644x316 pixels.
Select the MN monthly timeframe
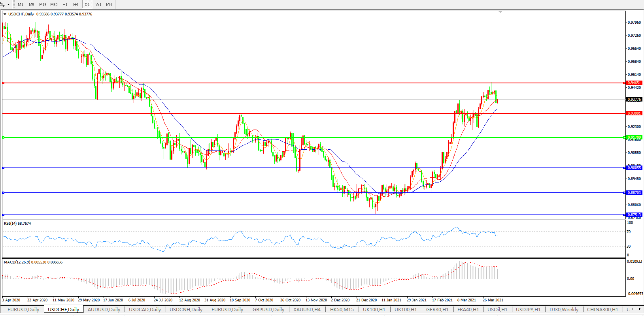coord(109,5)
